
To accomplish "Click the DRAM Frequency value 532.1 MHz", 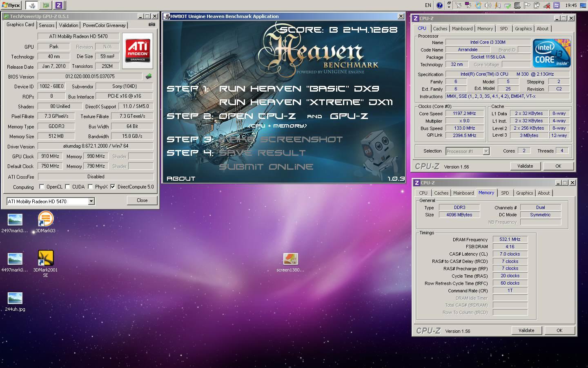I will pyautogui.click(x=510, y=239).
